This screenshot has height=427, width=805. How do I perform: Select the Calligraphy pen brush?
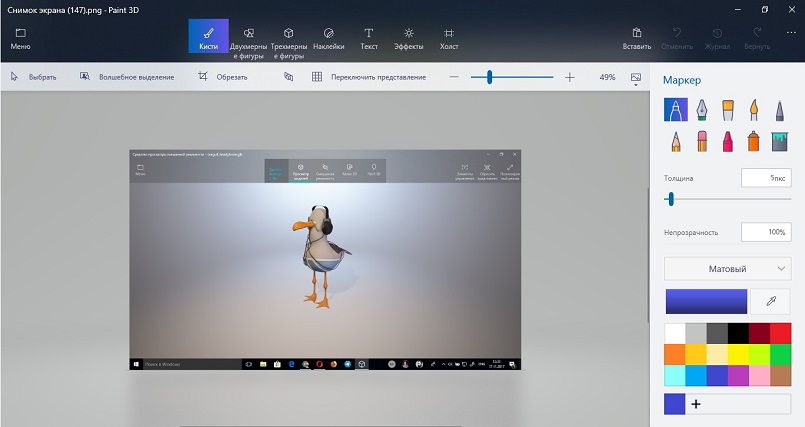pyautogui.click(x=702, y=109)
